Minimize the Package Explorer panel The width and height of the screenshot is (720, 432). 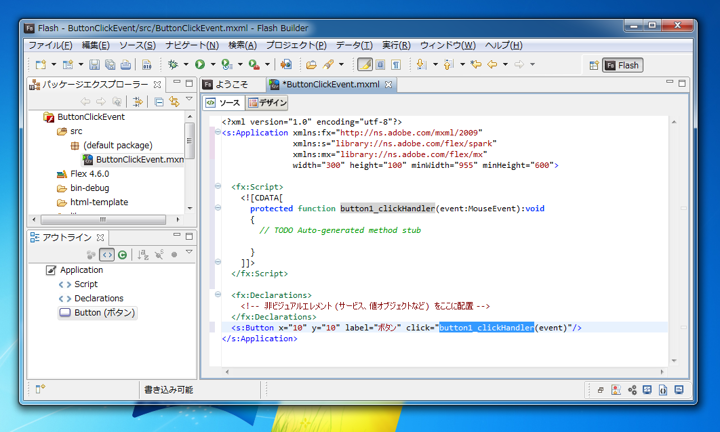pyautogui.click(x=177, y=83)
